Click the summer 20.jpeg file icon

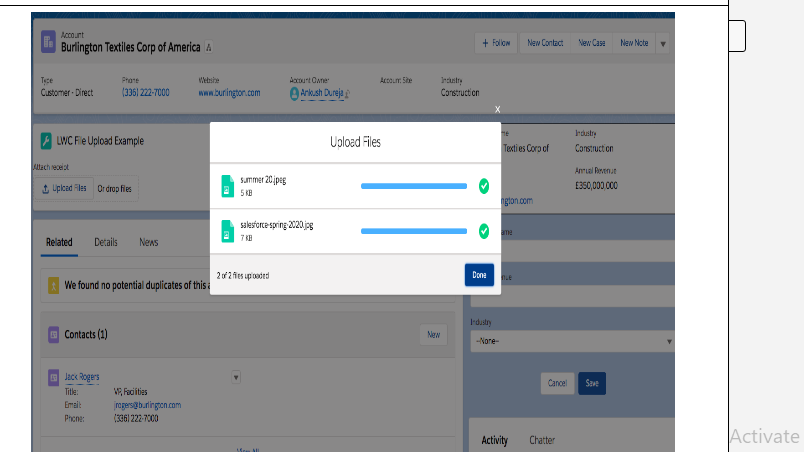pyautogui.click(x=227, y=186)
